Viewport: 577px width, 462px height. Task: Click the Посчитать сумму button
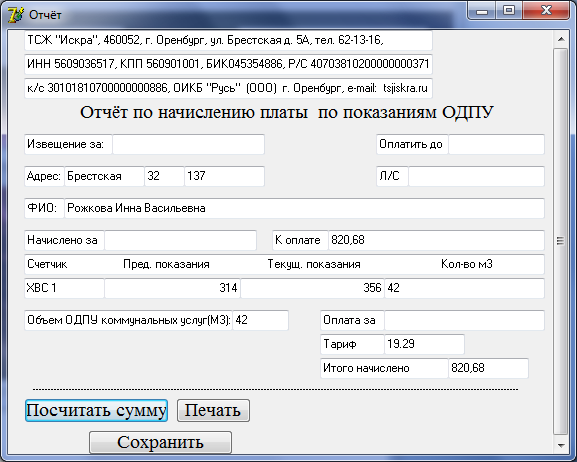point(96,410)
